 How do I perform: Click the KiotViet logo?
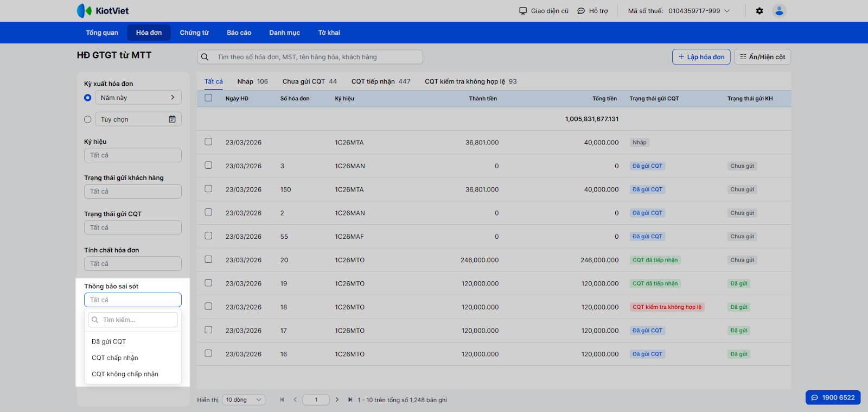coord(103,11)
